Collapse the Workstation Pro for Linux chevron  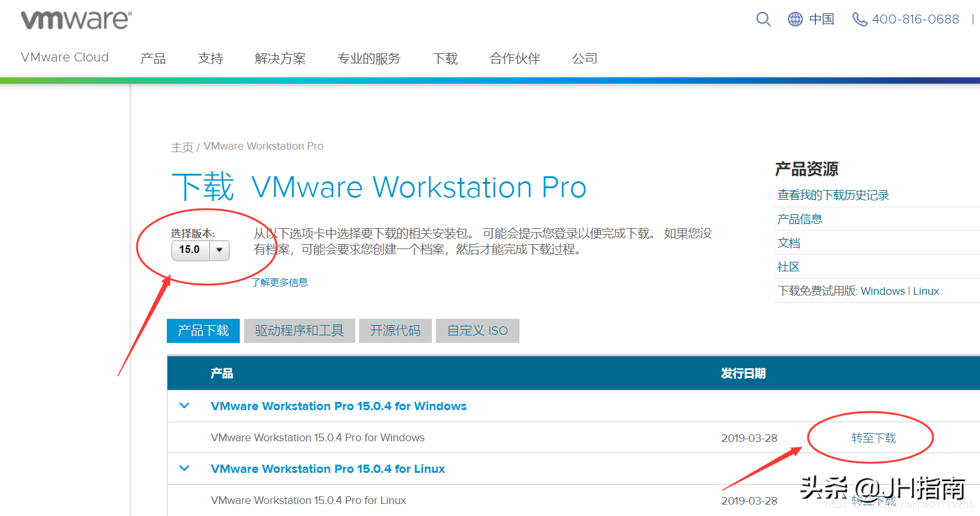(185, 468)
